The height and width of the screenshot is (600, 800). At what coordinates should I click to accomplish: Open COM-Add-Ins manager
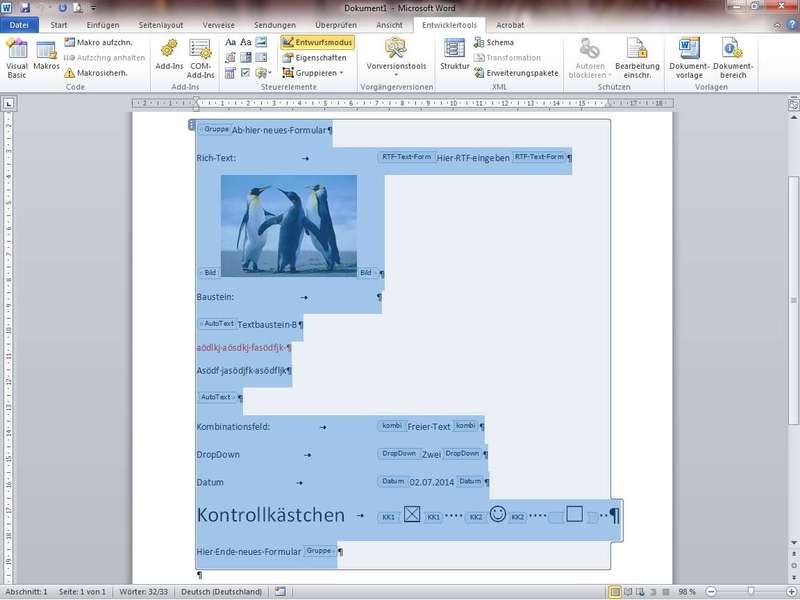tap(200, 56)
